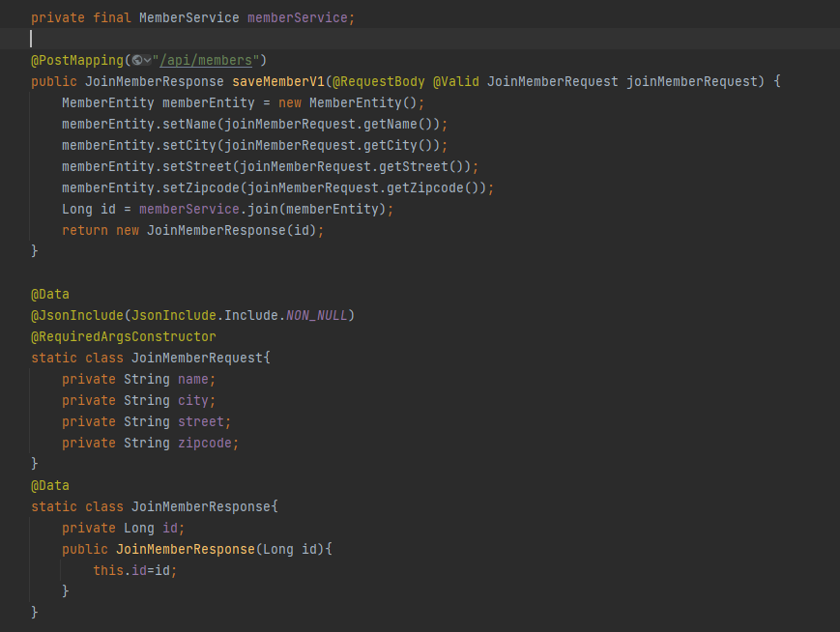This screenshot has width=840, height=632.
Task: Click the @Data annotation above @JsonInclude
Action: tap(50, 294)
